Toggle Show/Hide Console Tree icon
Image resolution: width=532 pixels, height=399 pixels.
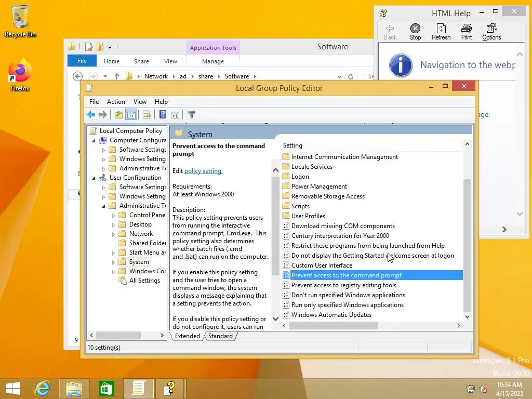(131, 115)
